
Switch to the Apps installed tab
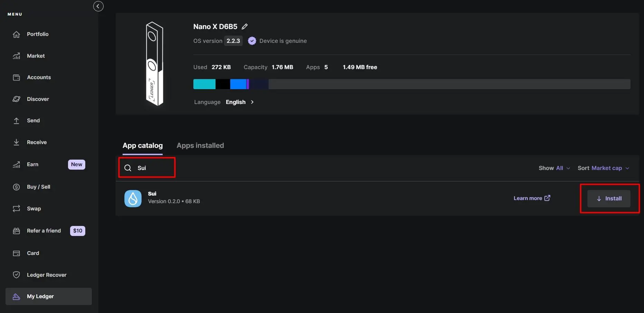tap(200, 145)
